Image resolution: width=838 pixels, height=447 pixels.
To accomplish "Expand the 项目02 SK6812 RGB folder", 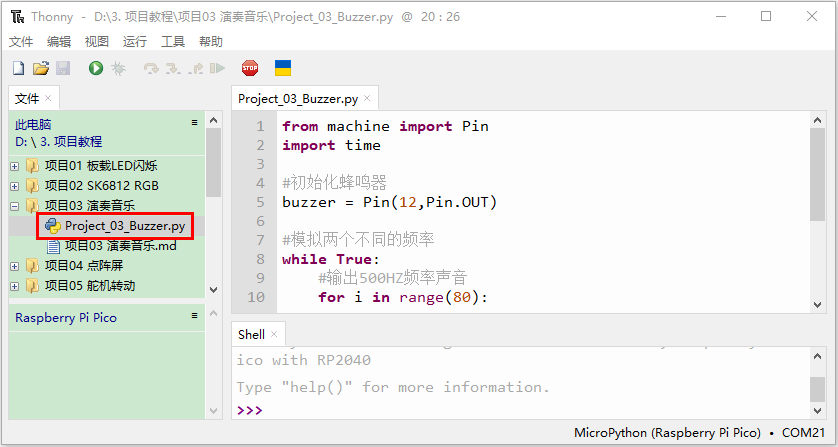I will pyautogui.click(x=14, y=186).
